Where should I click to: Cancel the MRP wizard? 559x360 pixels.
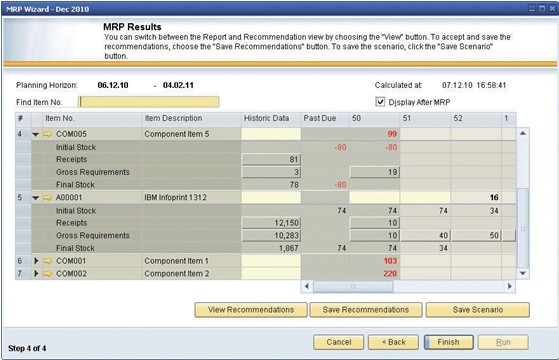click(339, 342)
